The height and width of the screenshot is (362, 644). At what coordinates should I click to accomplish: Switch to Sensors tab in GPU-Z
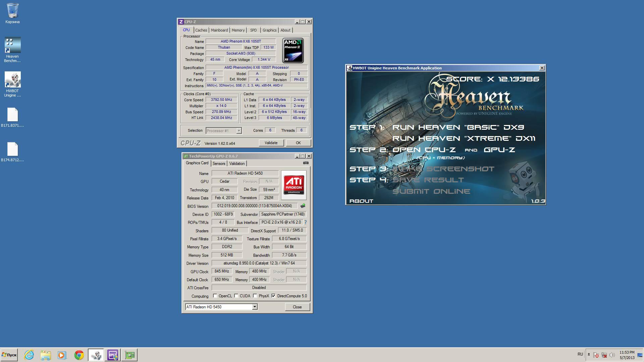pyautogui.click(x=219, y=164)
